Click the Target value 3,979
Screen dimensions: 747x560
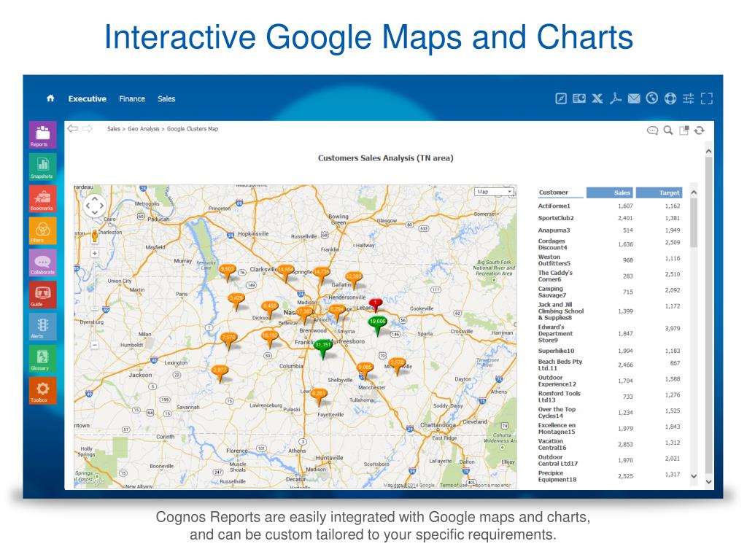pos(672,329)
